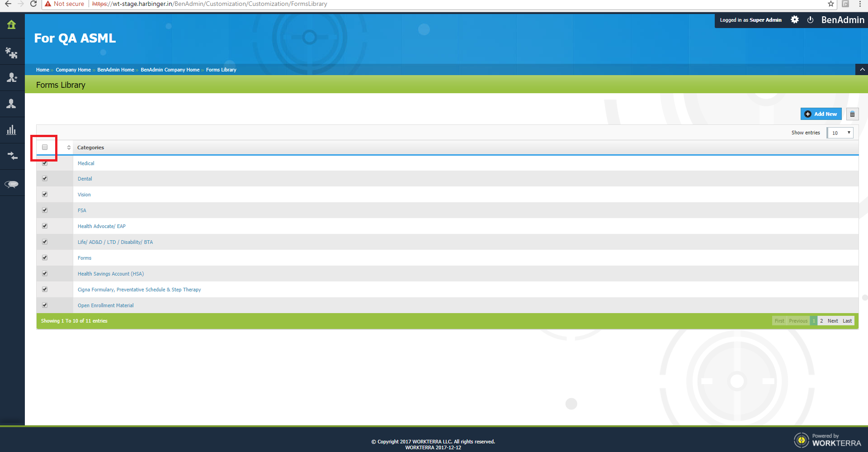Open the speech bubble sidebar icon
The width and height of the screenshot is (868, 452).
12,184
